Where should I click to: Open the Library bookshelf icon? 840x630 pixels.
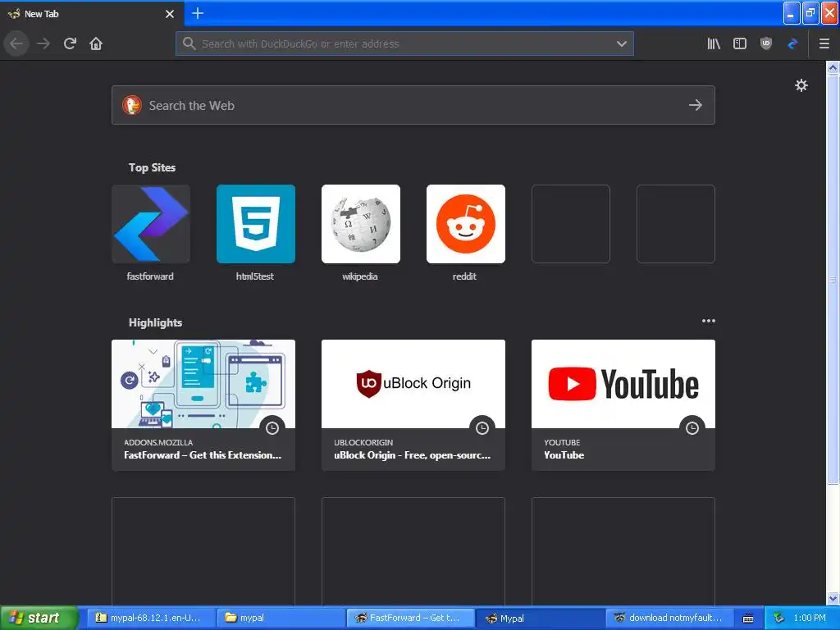coord(714,43)
